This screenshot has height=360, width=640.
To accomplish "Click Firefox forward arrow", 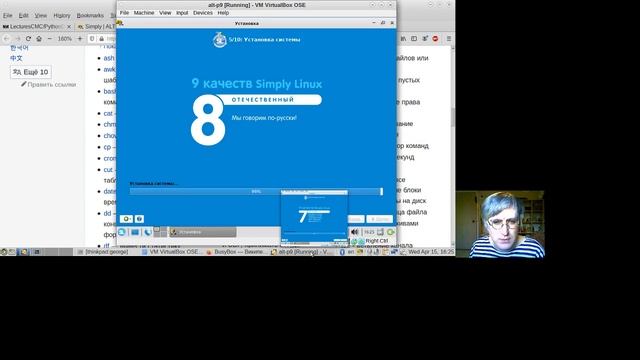I will (17, 39).
